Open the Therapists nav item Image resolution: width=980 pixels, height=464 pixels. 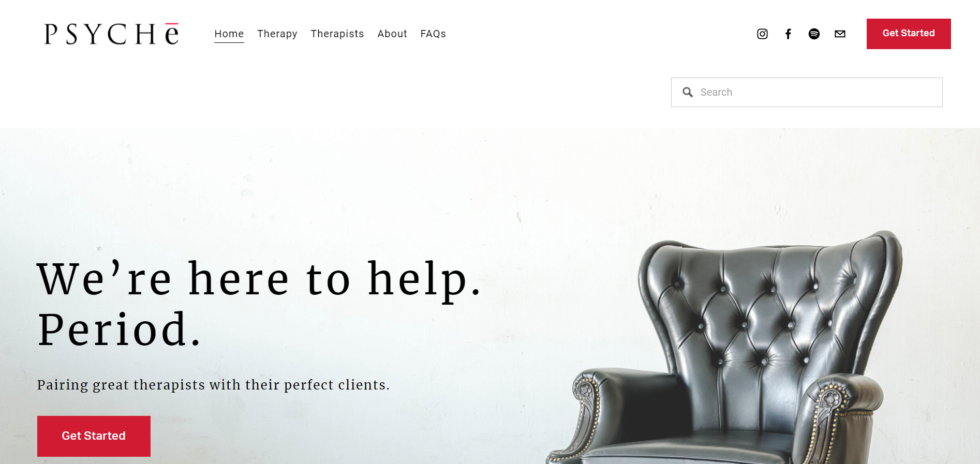[x=337, y=34]
